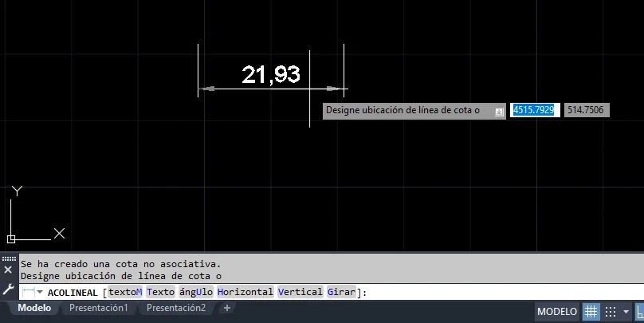
Task: Grab the command line drag handle
Action: point(9,259)
